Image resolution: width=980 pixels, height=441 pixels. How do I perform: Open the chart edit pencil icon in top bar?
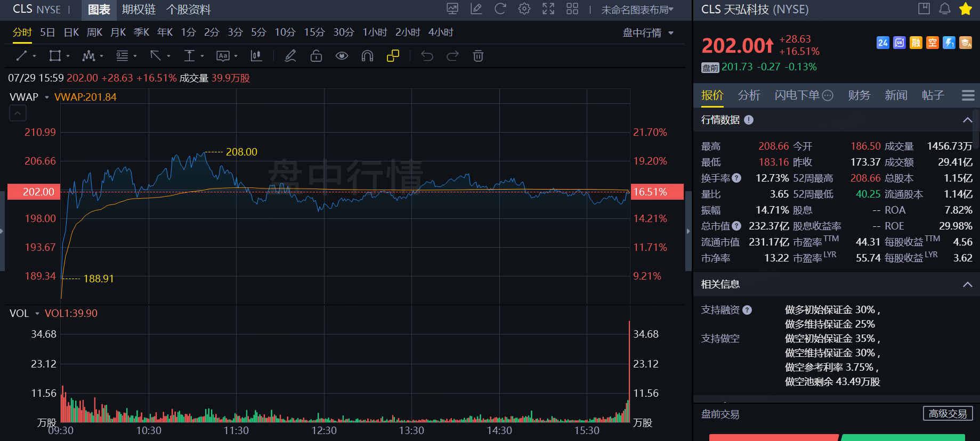(x=476, y=9)
